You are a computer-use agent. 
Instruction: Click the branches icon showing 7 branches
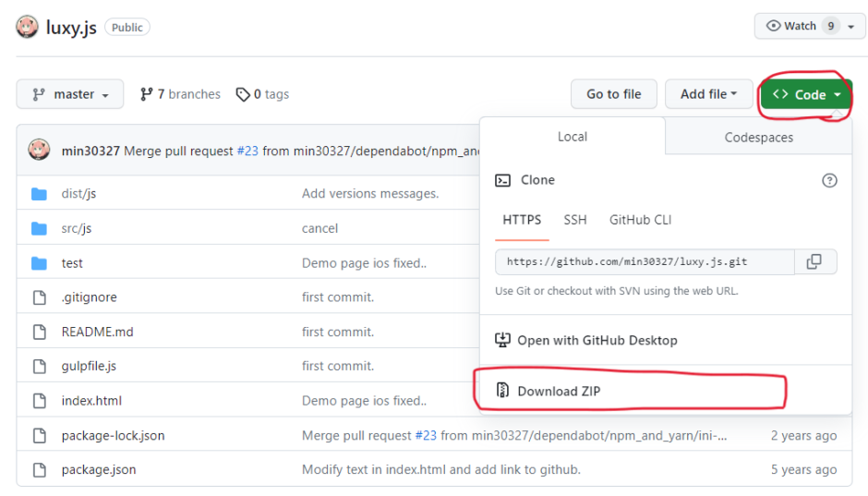146,94
